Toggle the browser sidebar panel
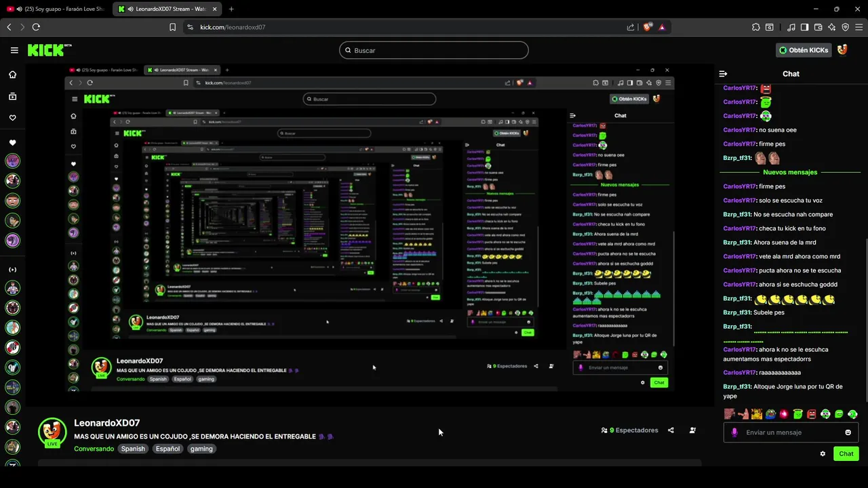Screen dimensions: 868x488 [804, 27]
